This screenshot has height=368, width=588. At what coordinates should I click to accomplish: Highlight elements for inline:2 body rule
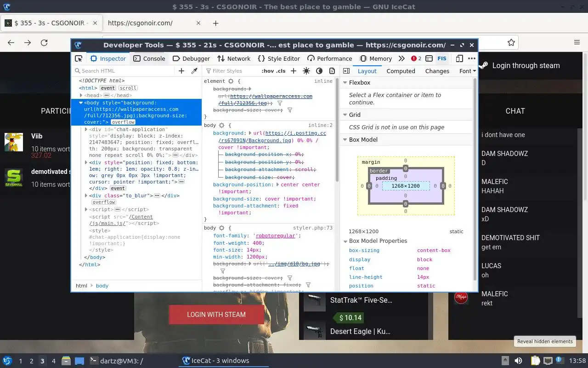pyautogui.click(x=221, y=125)
